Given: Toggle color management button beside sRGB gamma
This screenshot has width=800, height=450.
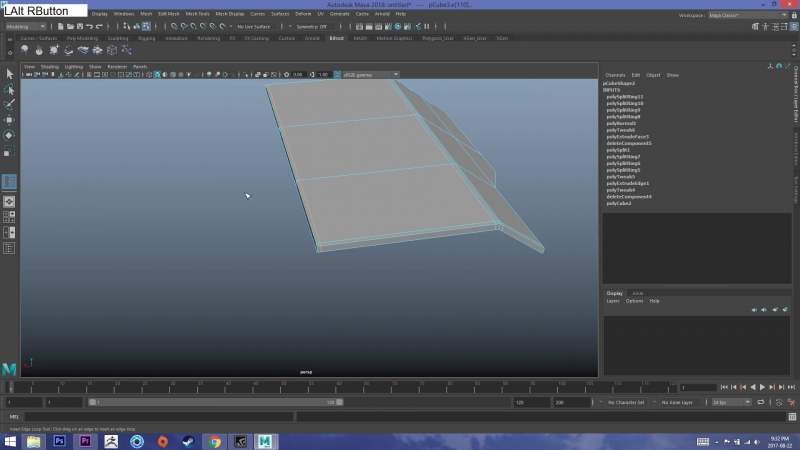Looking at the screenshot, I should point(337,74).
